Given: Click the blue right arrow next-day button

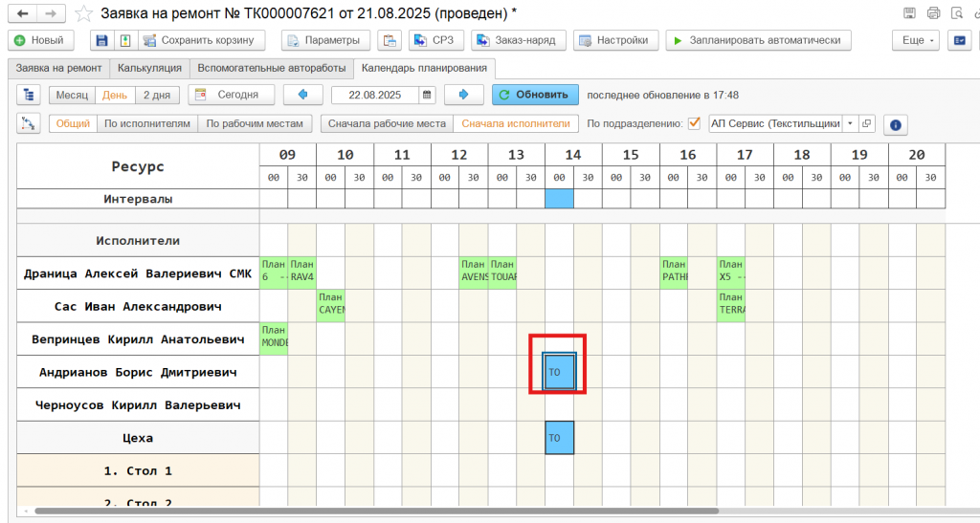Looking at the screenshot, I should pos(464,95).
